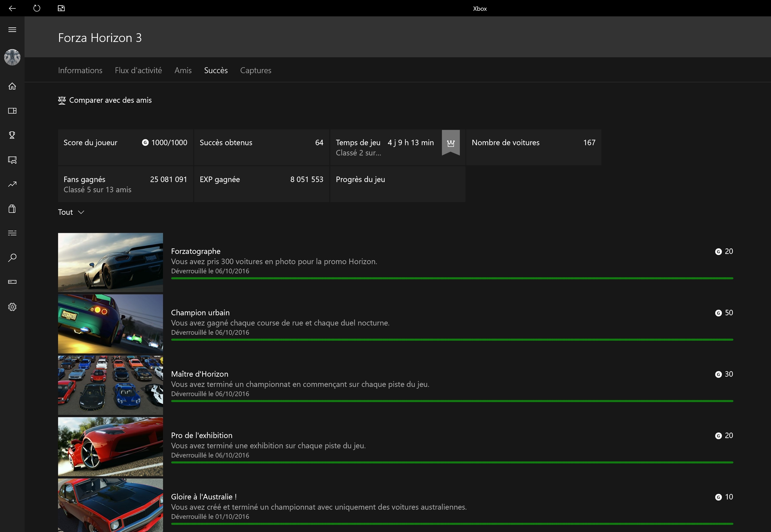
Task: Open the Temps de jeu stat tile
Action: (397, 147)
